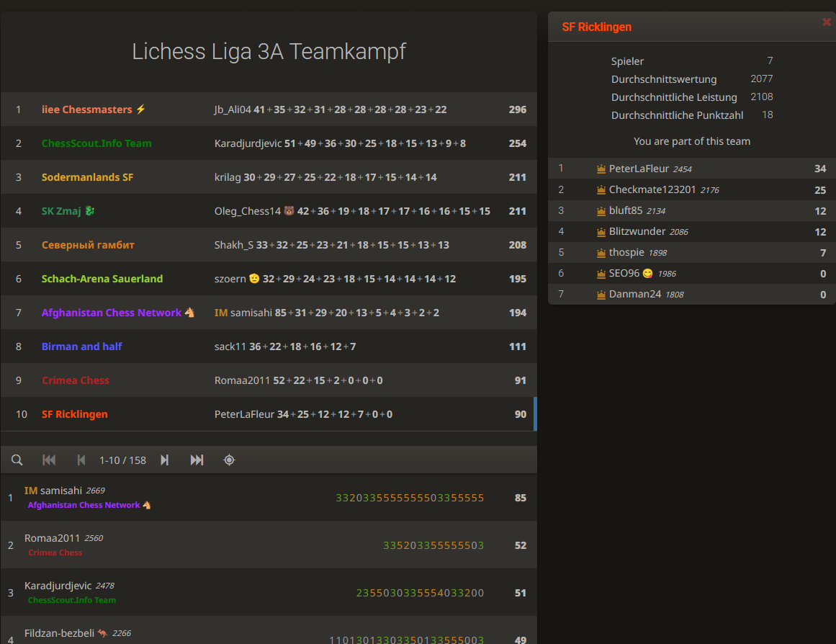Viewport: 836px width, 644px height.
Task: Select player Checkmate123201 in team list
Action: pos(652,190)
